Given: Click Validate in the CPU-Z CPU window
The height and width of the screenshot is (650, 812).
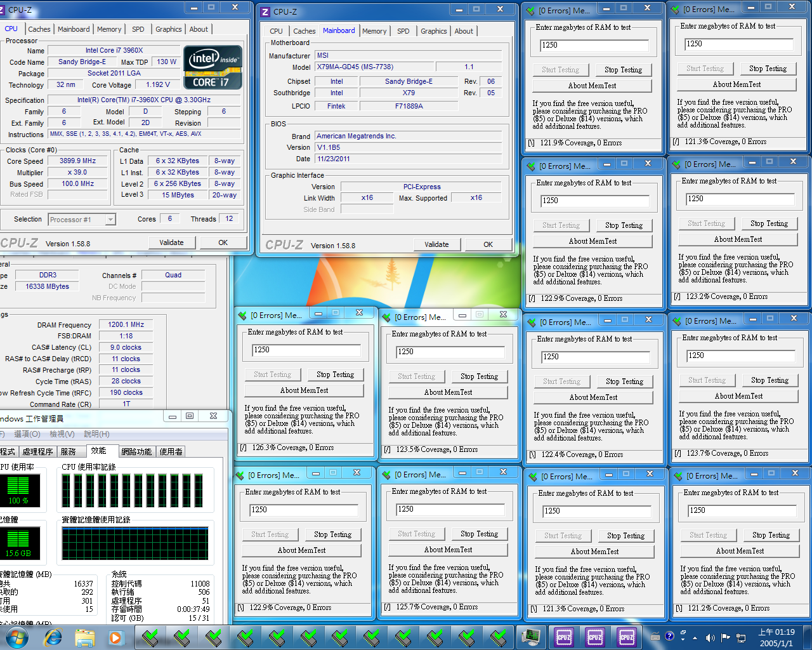Looking at the screenshot, I should coord(171,242).
